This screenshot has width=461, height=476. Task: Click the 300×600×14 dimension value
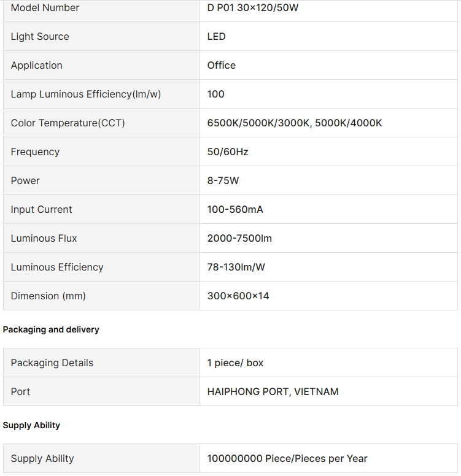[x=238, y=296]
